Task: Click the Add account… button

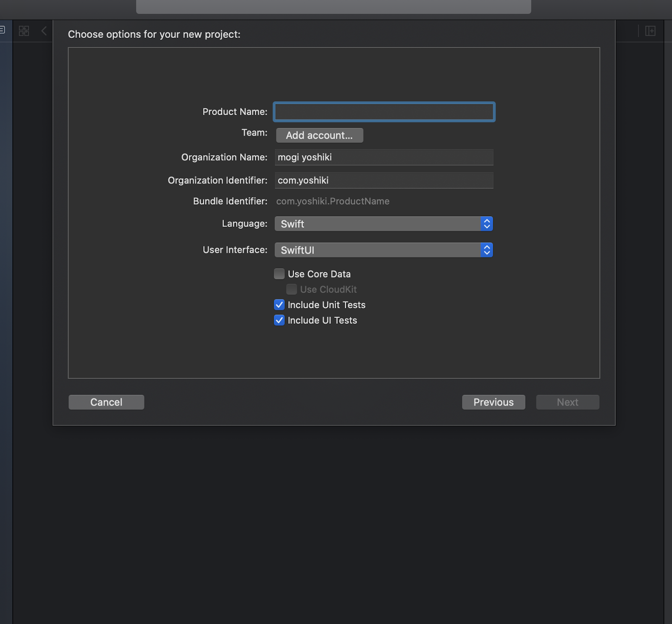Action: 320,135
